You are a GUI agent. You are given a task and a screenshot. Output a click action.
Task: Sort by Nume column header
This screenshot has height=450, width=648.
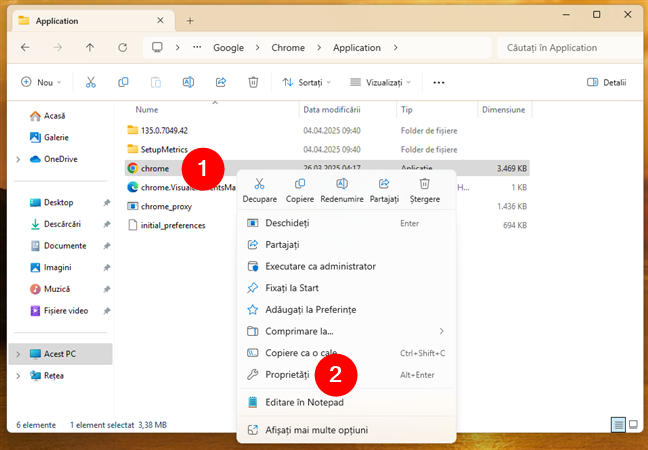click(x=147, y=110)
